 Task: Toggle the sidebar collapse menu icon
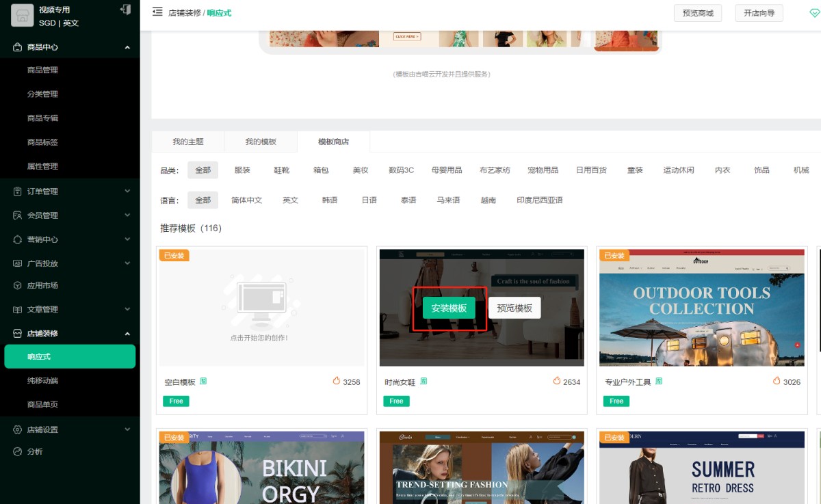(157, 12)
